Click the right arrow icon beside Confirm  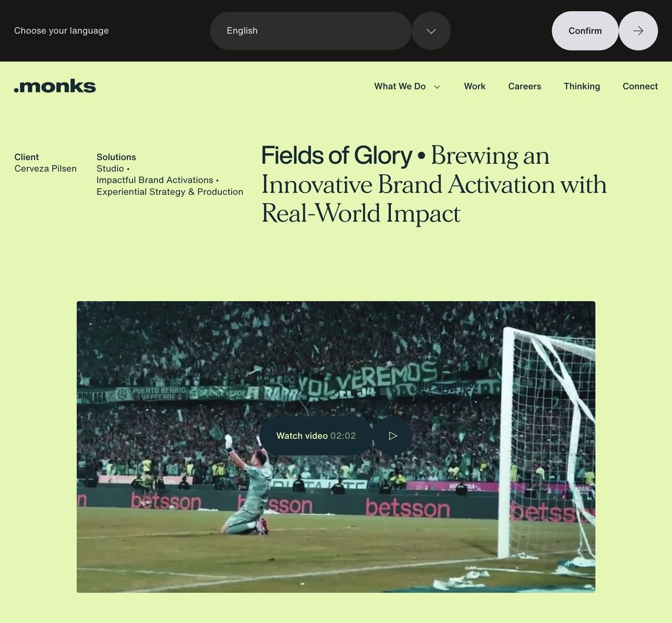[638, 31]
